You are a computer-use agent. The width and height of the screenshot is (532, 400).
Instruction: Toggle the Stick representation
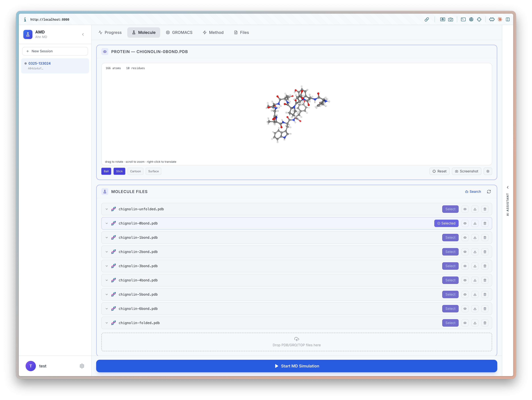click(x=119, y=171)
